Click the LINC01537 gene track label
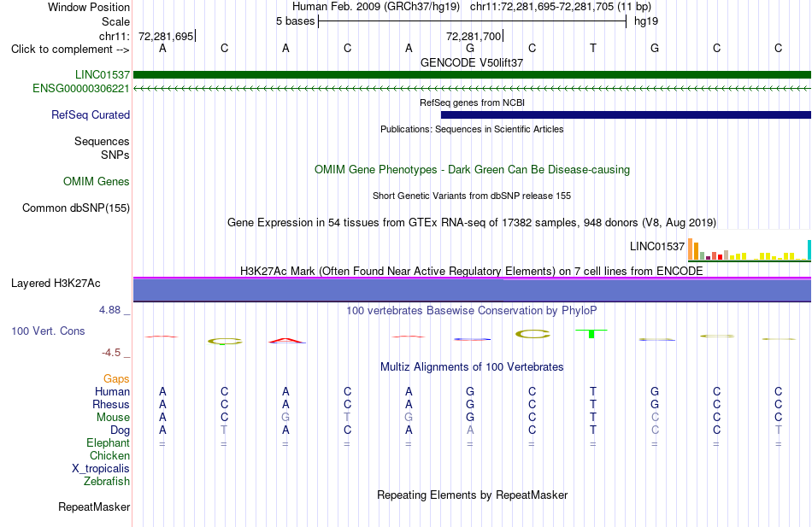 (x=103, y=74)
